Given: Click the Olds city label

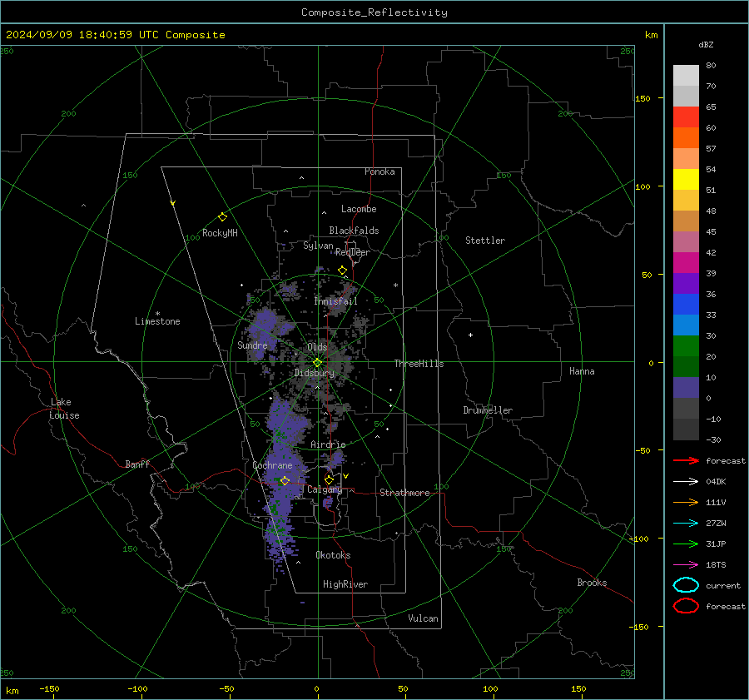Looking at the screenshot, I should (317, 347).
